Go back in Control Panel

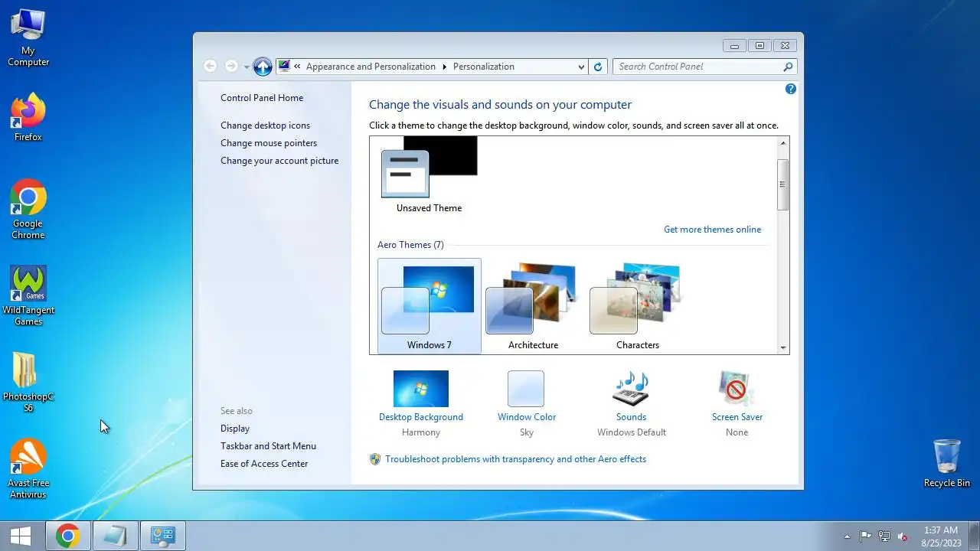click(210, 67)
